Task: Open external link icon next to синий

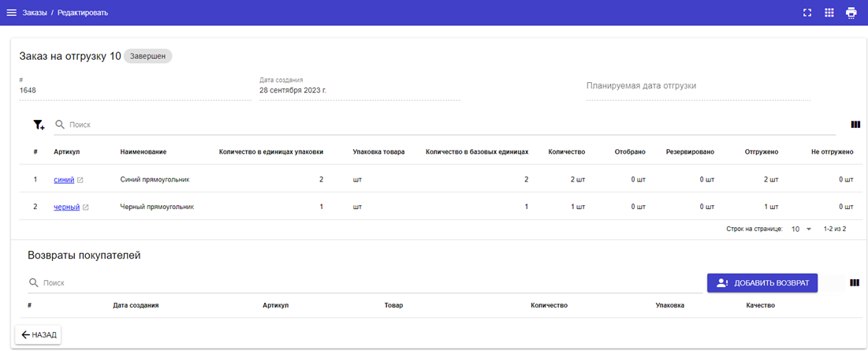Action: tap(80, 180)
